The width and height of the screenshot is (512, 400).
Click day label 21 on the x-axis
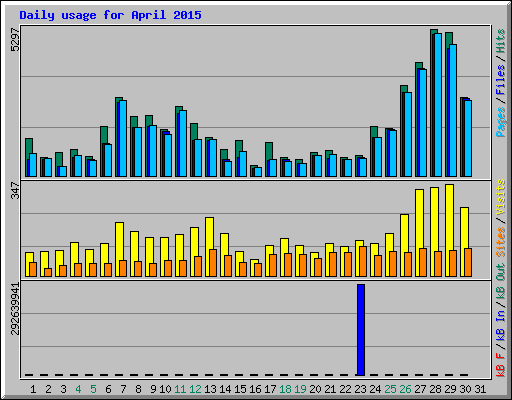pyautogui.click(x=330, y=389)
